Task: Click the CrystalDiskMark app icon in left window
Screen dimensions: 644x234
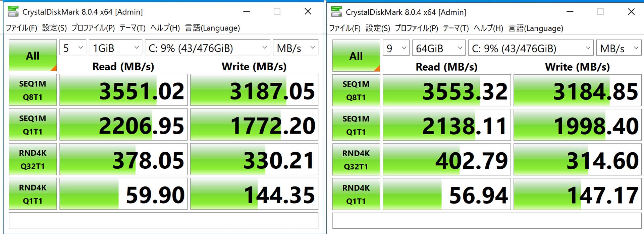Action: click(13, 11)
